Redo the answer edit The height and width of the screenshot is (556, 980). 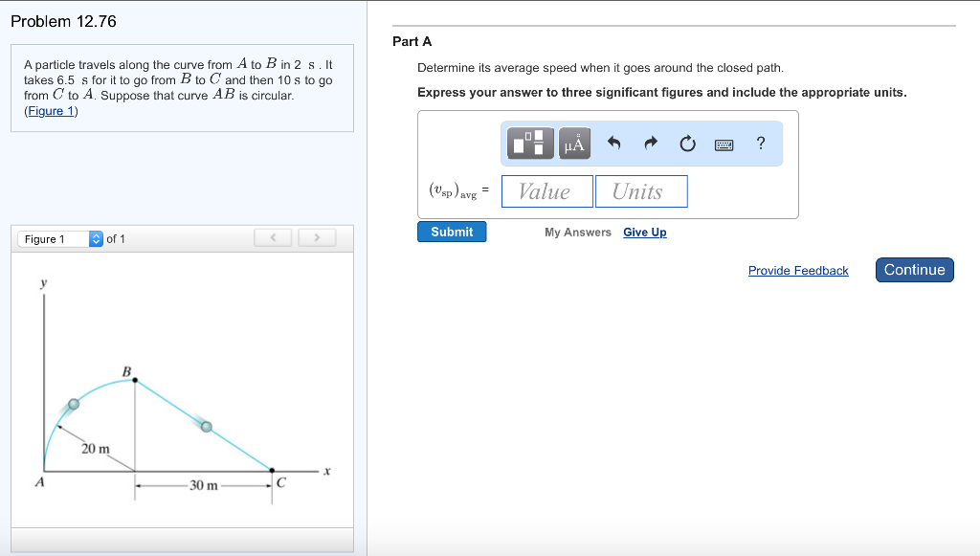point(650,144)
